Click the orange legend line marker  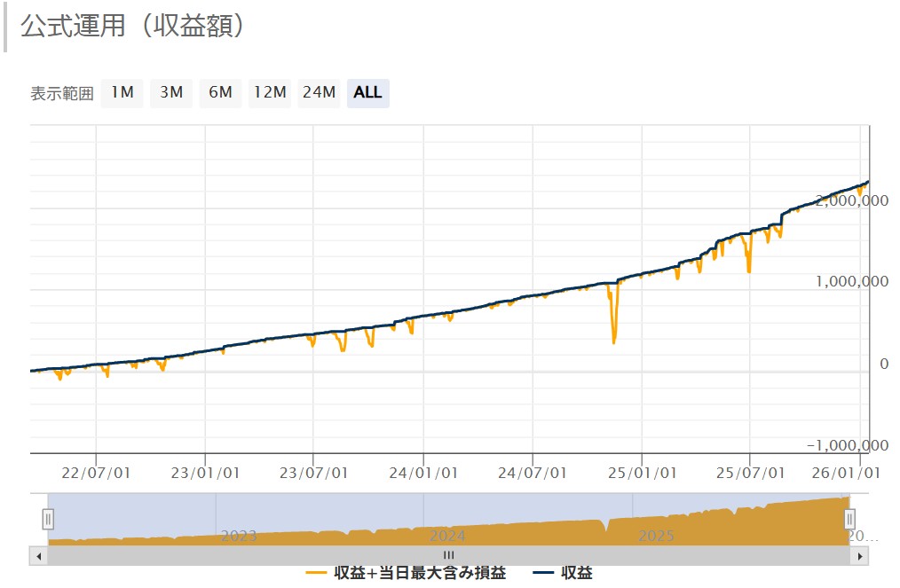317,573
